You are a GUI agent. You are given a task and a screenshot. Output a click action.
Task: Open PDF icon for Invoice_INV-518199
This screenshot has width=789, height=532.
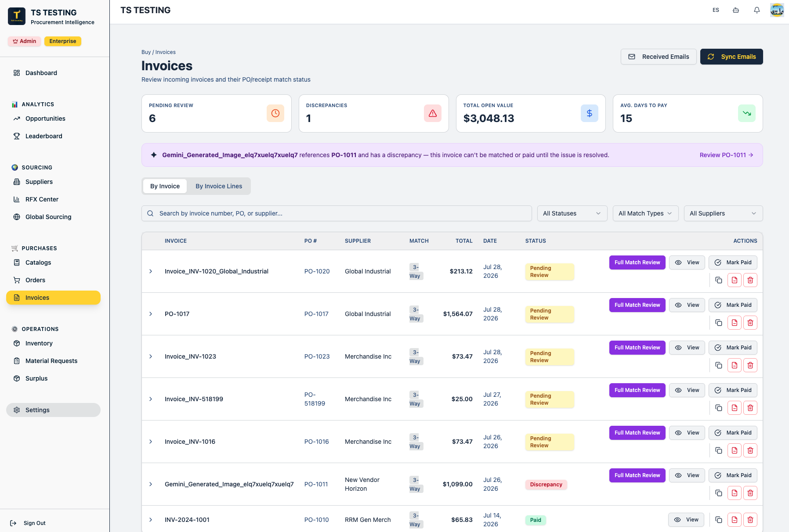click(735, 408)
